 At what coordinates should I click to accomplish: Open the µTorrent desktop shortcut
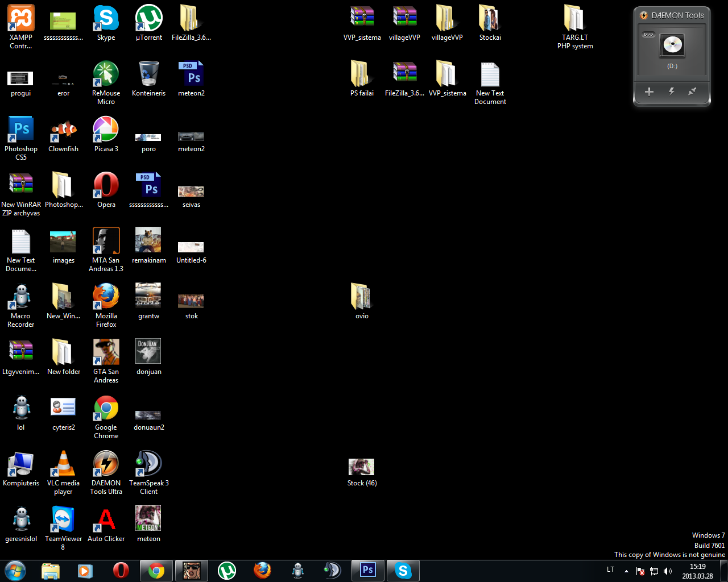[x=148, y=23]
